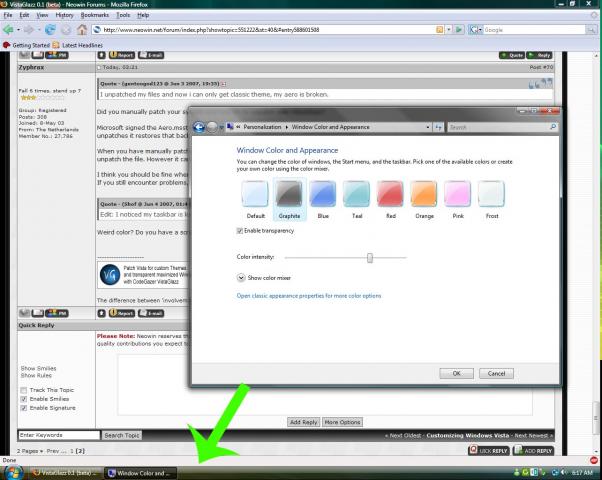Click the top E-mail post button
This screenshot has width=602, height=480.
151,55
